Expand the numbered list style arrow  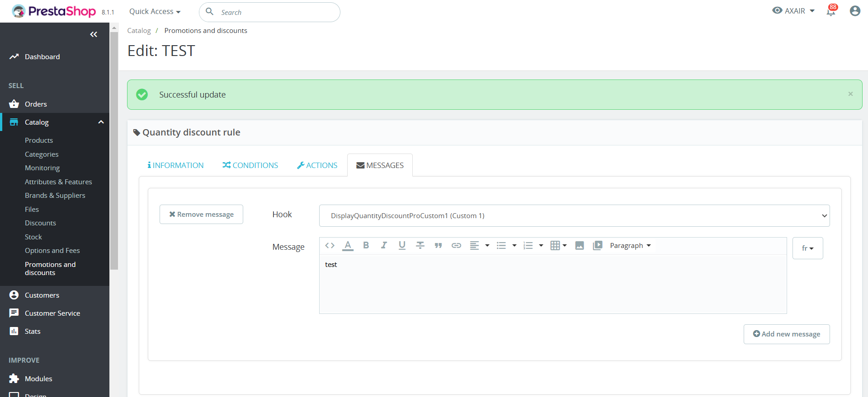pos(541,246)
